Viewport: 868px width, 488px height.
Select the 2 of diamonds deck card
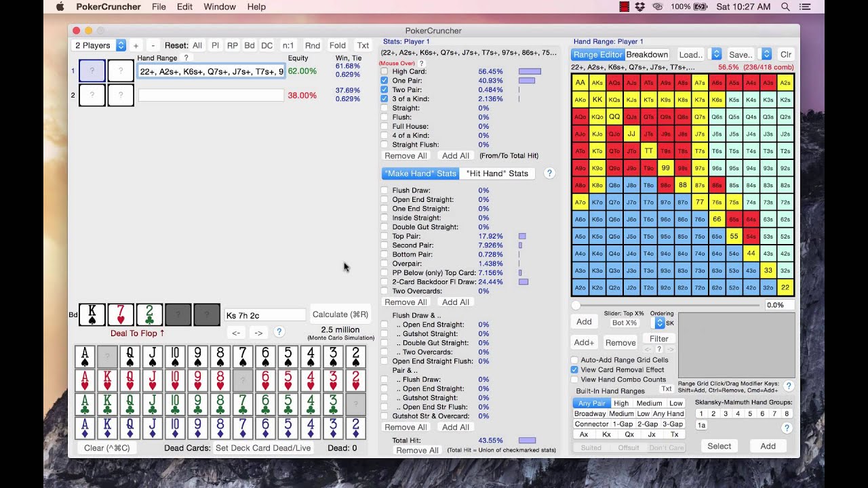pyautogui.click(x=356, y=428)
